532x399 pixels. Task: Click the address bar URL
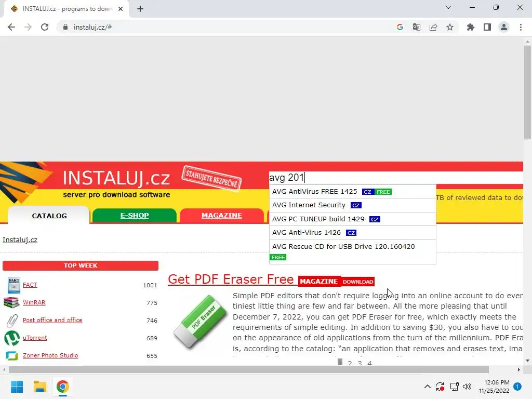(92, 27)
